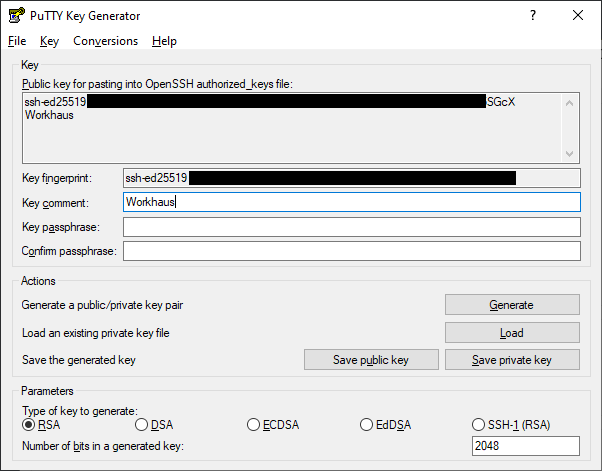Click the 'Key comment:' label
This screenshot has width=602, height=471.
(x=55, y=203)
